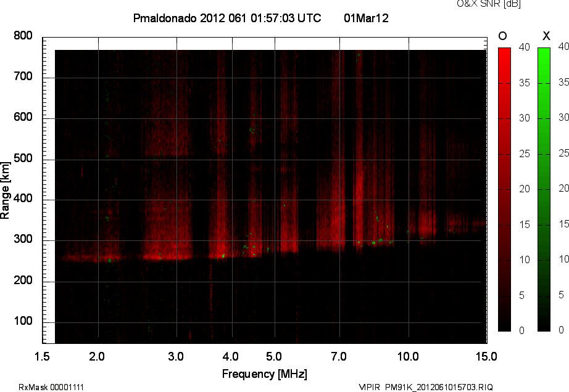Click the 'RxMask 00001111' footer text

pyautogui.click(x=51, y=387)
